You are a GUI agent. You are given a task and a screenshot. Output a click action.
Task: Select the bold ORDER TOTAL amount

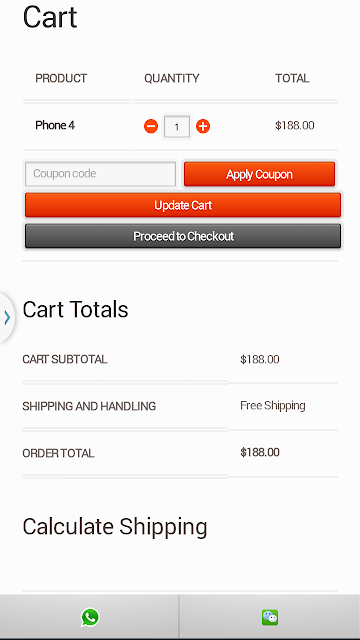tap(260, 452)
